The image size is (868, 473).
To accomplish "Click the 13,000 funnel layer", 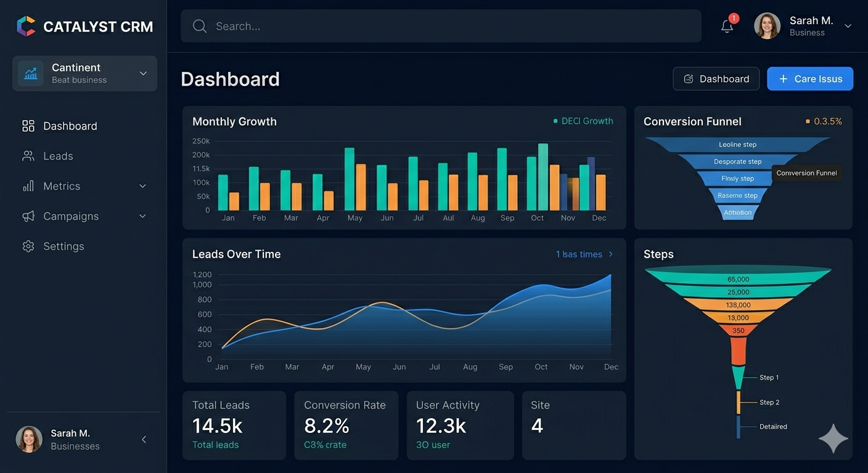I will tap(738, 318).
